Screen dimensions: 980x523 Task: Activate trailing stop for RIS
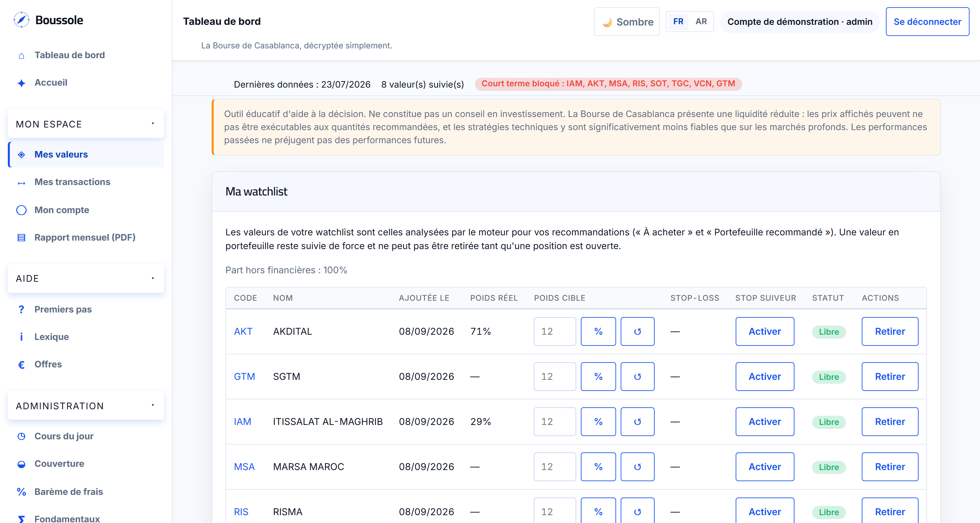click(x=765, y=511)
